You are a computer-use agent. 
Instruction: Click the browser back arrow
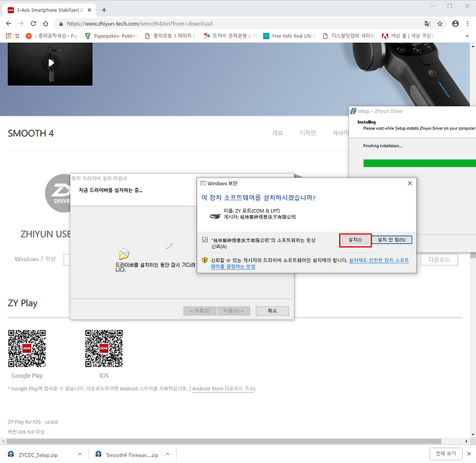coord(9,24)
